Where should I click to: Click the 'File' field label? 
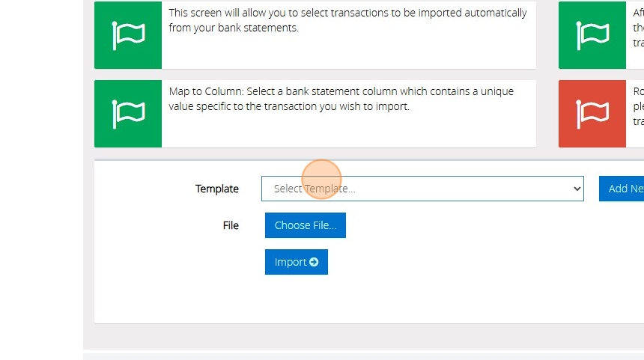point(231,225)
